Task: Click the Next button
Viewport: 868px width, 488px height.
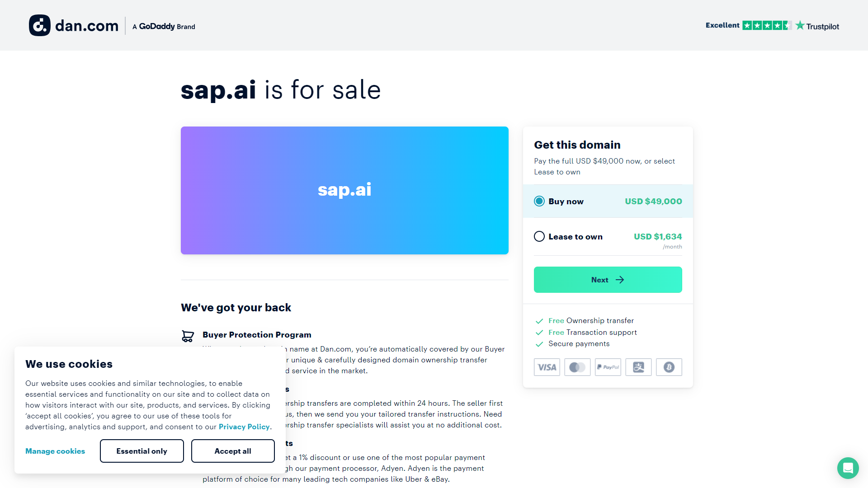Action: coord(608,279)
